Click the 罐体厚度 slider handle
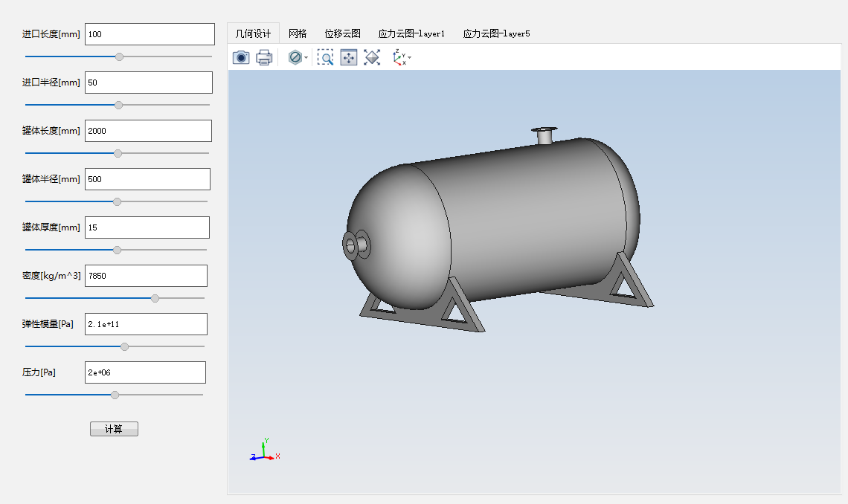Screen dimensions: 848x504 click(x=117, y=250)
